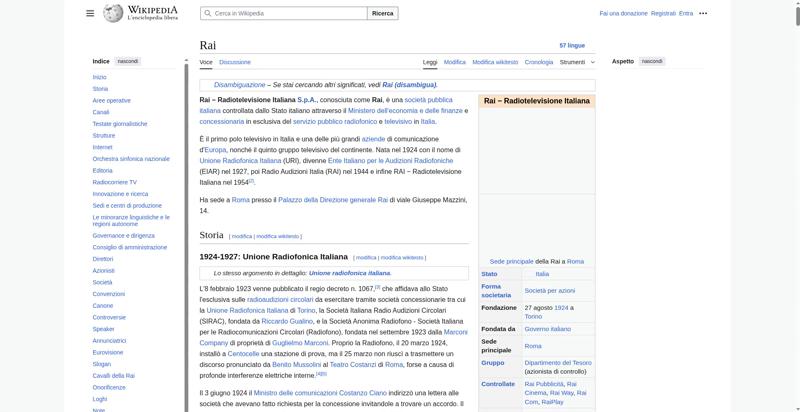
Task: Click the page's vertical scrollbar
Action: [797, 206]
